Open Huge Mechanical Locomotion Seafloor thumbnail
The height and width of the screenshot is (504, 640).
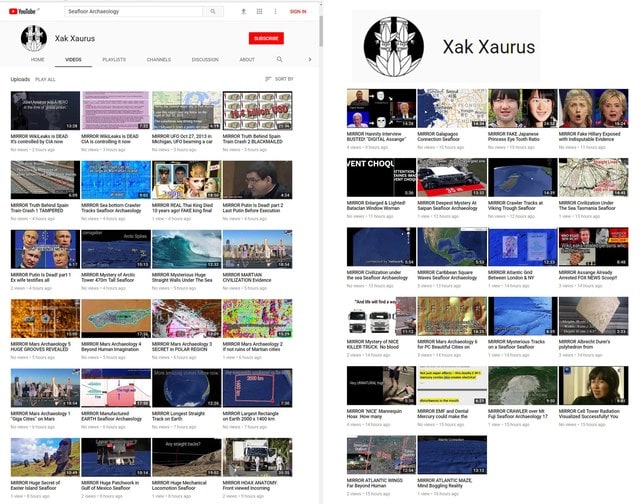coord(187,457)
